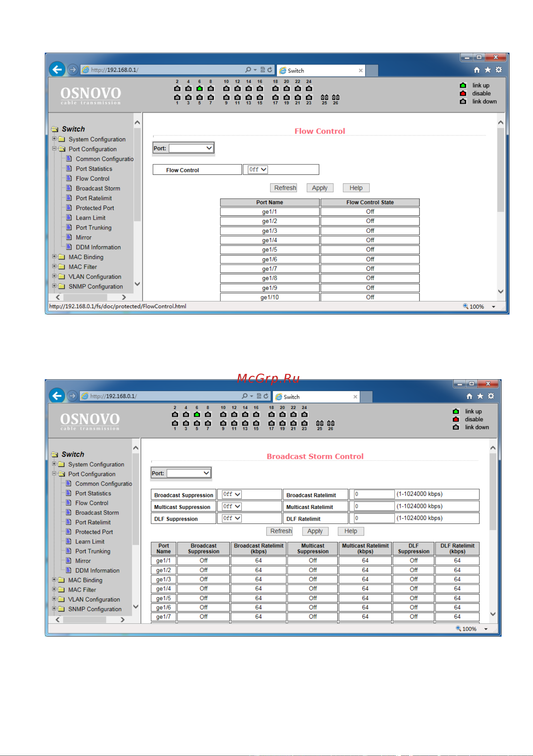The image size is (533, 756).
Task: Open Port Trunking in the Broadcast Storm window tree
Action: (93, 551)
